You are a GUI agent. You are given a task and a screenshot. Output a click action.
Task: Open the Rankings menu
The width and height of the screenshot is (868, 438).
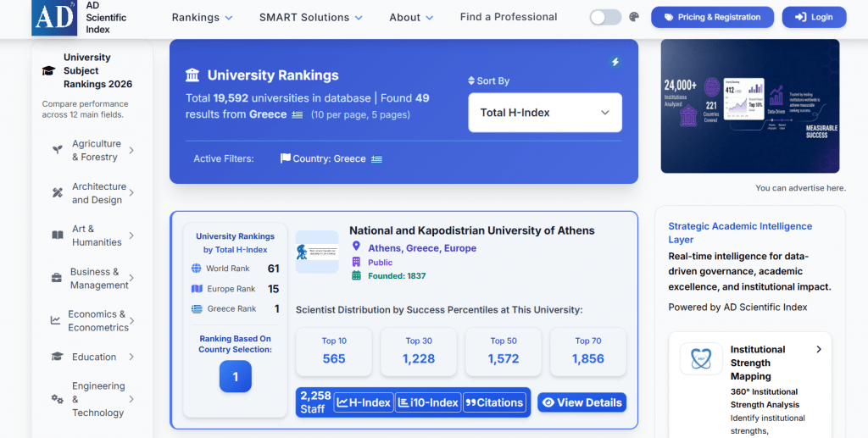coord(202,18)
